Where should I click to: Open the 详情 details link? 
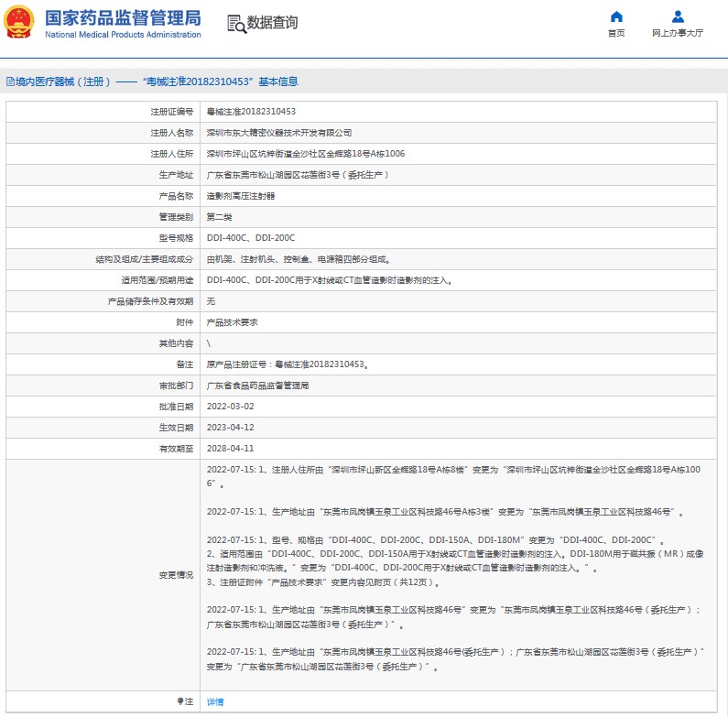click(215, 701)
